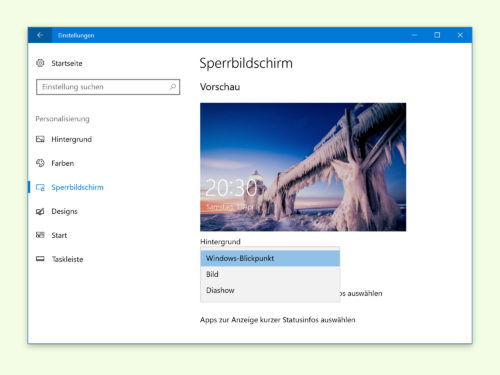Image resolution: width=500 pixels, height=375 pixels.
Task: Click 'Apps zur Anzeige kurzer Statusinfos auswählen'
Action: point(277,320)
